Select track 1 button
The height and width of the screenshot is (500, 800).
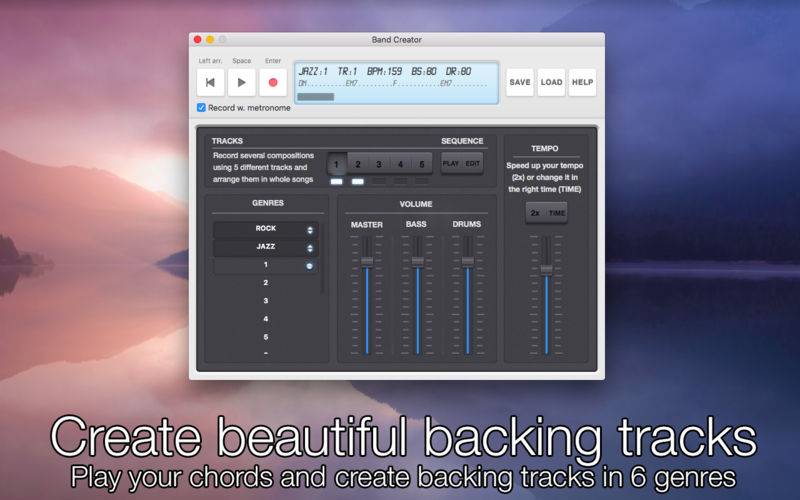[337, 164]
